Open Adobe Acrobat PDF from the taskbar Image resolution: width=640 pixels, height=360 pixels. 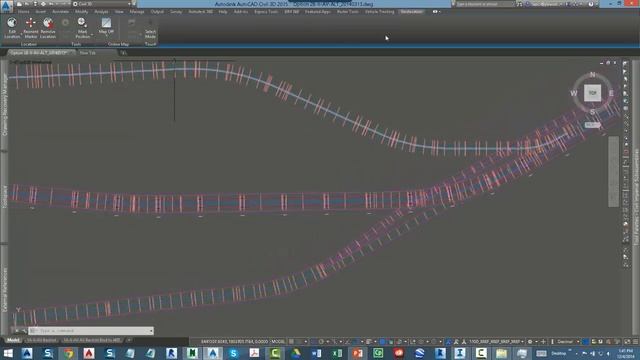coord(254,353)
